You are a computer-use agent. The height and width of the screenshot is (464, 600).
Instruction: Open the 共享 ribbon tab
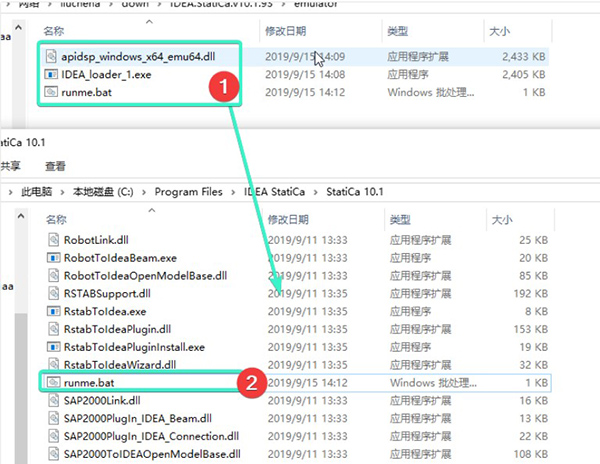click(10, 166)
